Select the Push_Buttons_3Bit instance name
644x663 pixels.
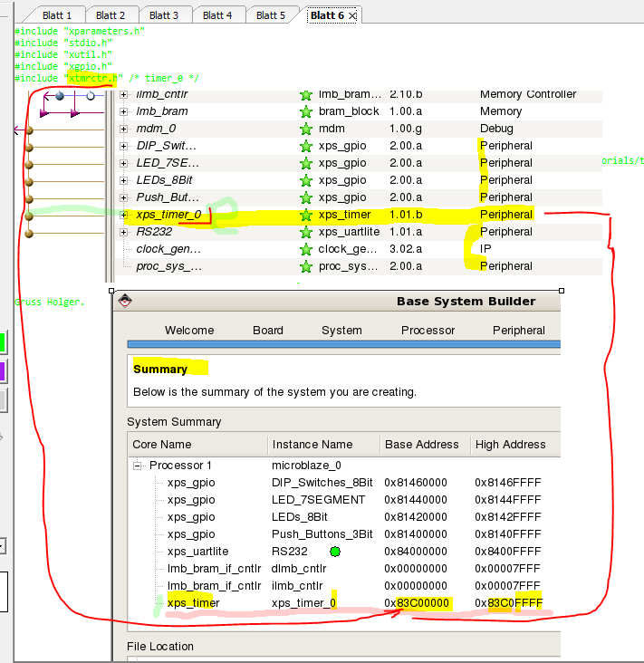(x=322, y=534)
